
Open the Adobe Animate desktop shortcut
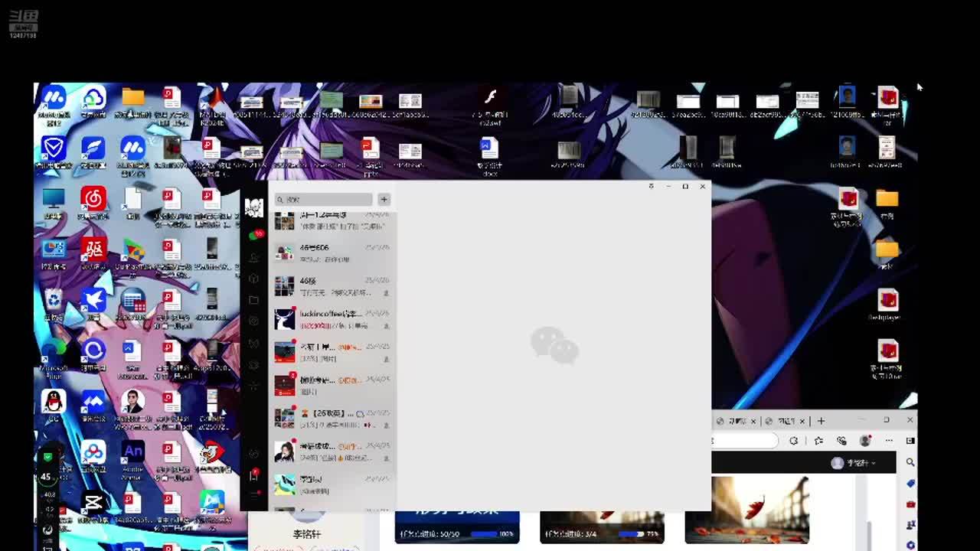point(132,452)
